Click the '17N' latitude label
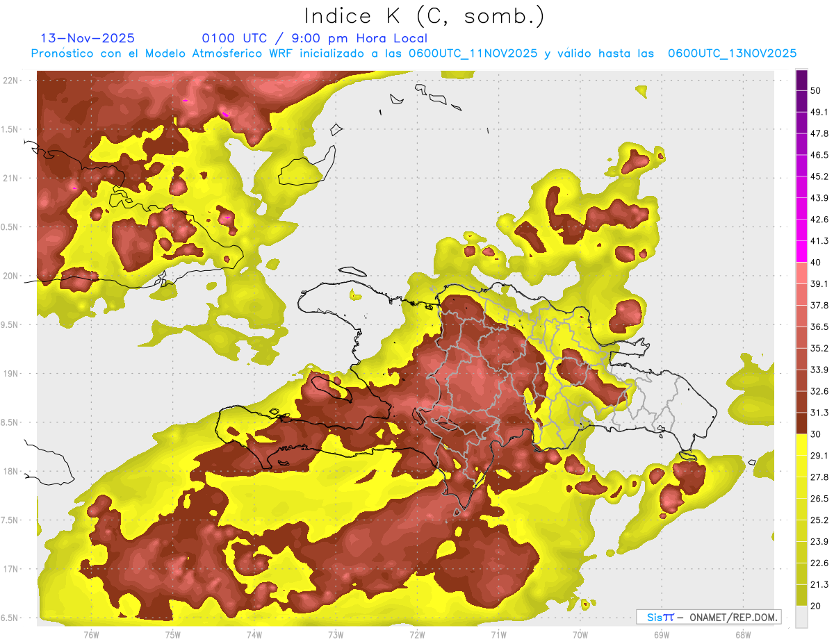The image size is (834, 644). pyautogui.click(x=10, y=569)
